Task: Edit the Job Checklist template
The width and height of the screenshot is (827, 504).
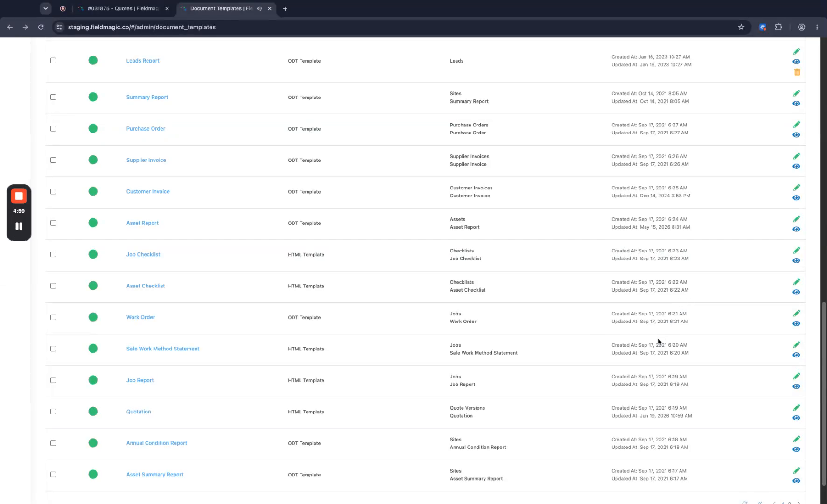Action: [x=797, y=250]
